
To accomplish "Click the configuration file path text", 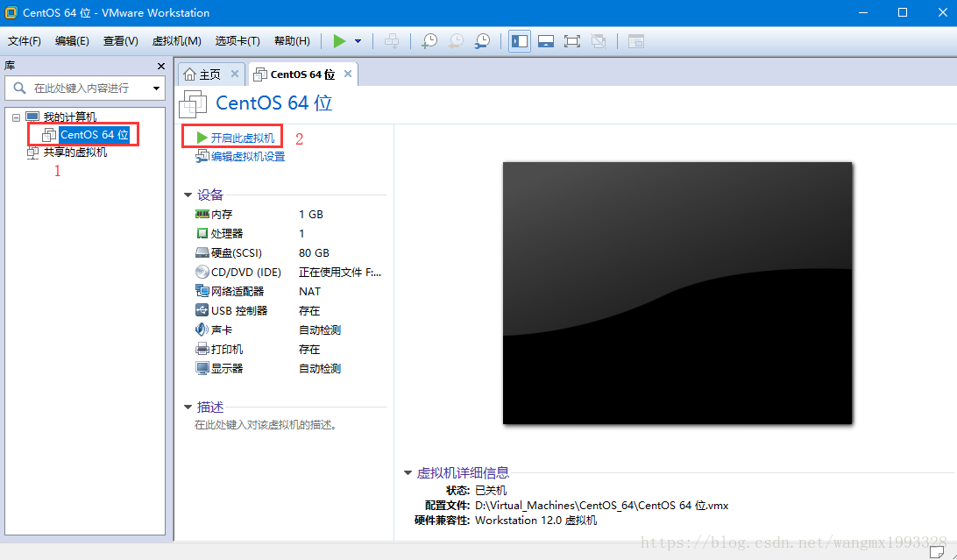I will click(x=602, y=506).
